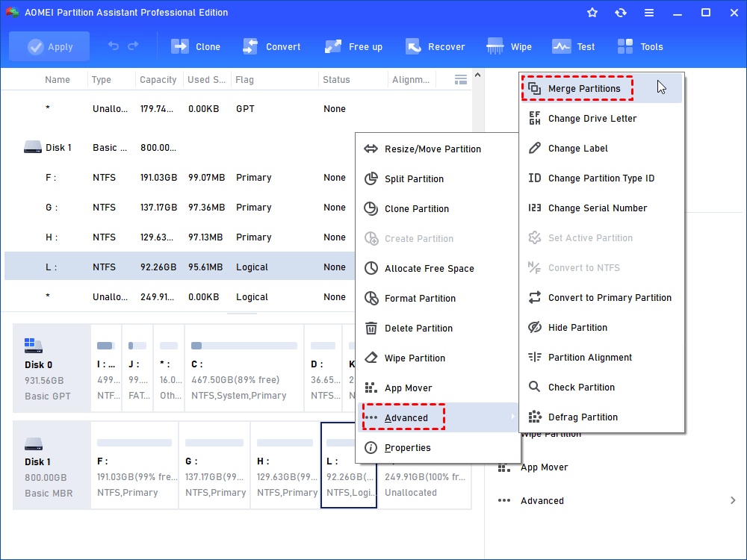This screenshot has height=560, width=747.
Task: Select the 249.91GB Unallocated block on Disk 1
Action: pos(424,485)
